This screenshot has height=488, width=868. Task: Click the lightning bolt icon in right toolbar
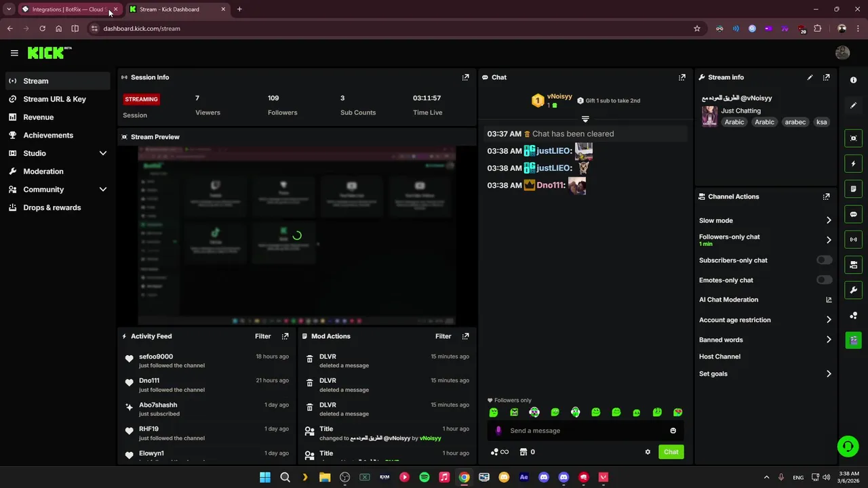854,163
